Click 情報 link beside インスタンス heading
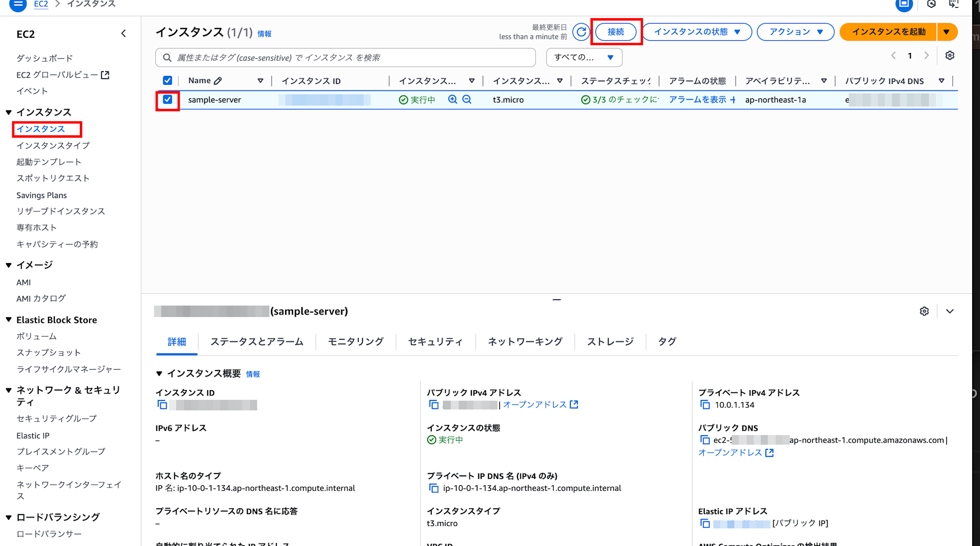Screen dimensions: 980x546 pyautogui.click(x=265, y=34)
